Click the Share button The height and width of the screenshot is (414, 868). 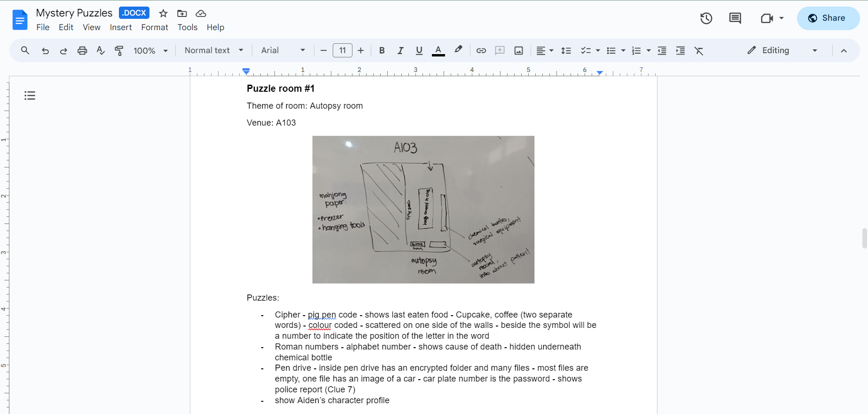point(828,18)
